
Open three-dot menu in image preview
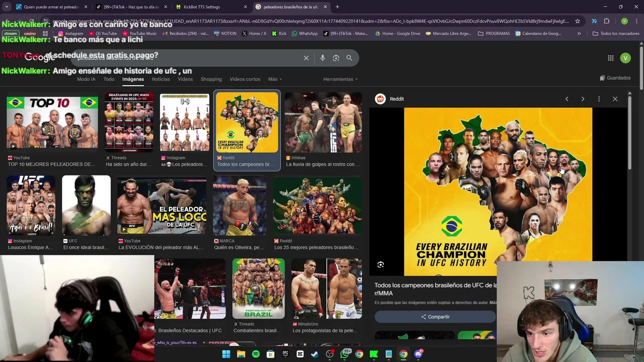(x=599, y=99)
